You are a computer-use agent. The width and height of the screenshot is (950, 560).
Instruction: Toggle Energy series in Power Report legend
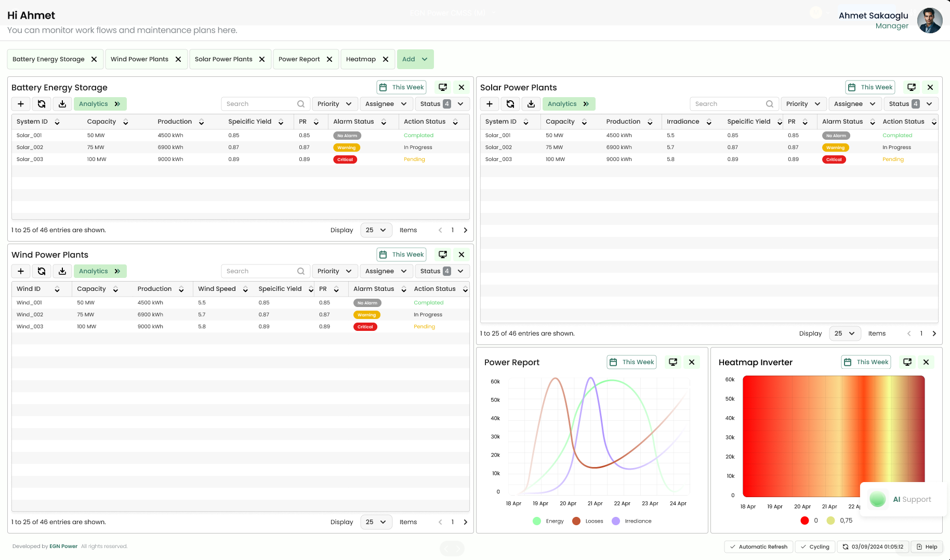click(537, 521)
